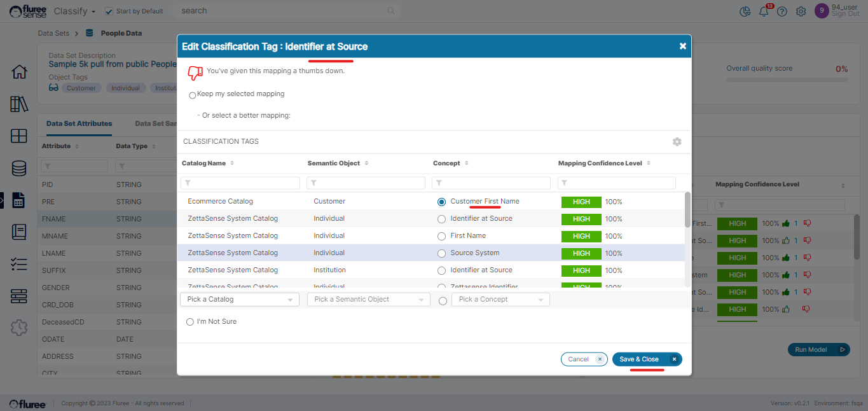Open the Classify menu at top
Image resolution: width=868 pixels, height=411 pixels.
[x=74, y=11]
